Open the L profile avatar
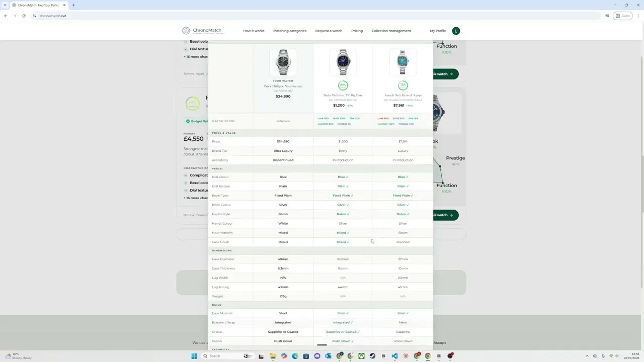 456,31
